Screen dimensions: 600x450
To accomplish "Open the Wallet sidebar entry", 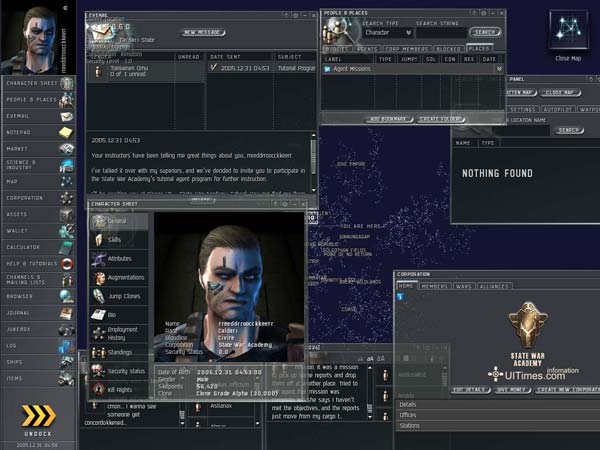I will coord(38,231).
